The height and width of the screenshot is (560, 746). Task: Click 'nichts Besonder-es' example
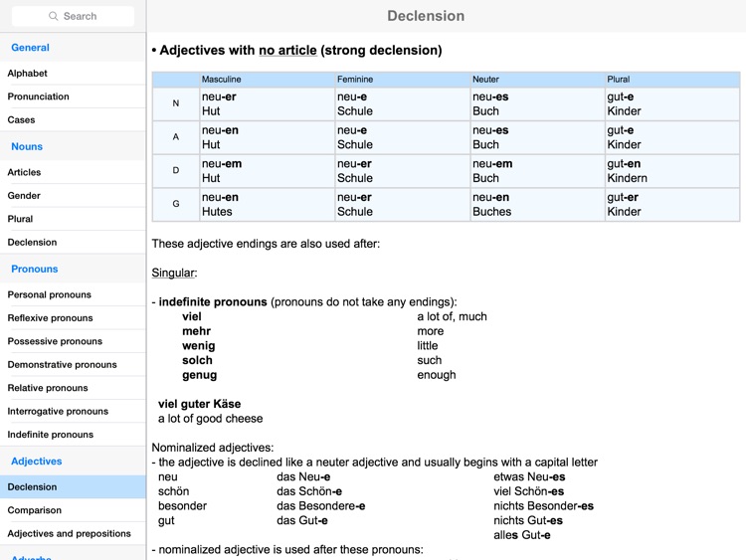pos(543,505)
